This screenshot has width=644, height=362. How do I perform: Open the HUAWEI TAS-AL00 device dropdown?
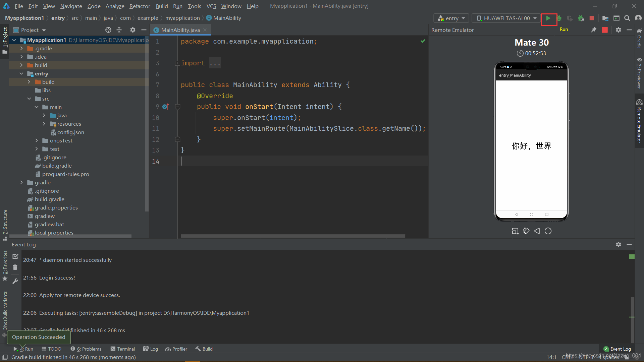click(x=506, y=18)
